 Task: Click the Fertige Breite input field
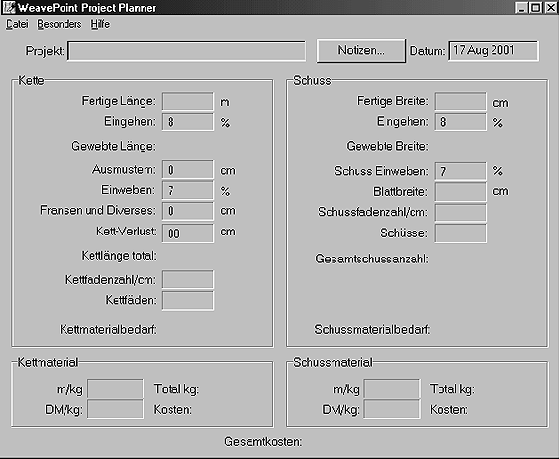pos(461,101)
